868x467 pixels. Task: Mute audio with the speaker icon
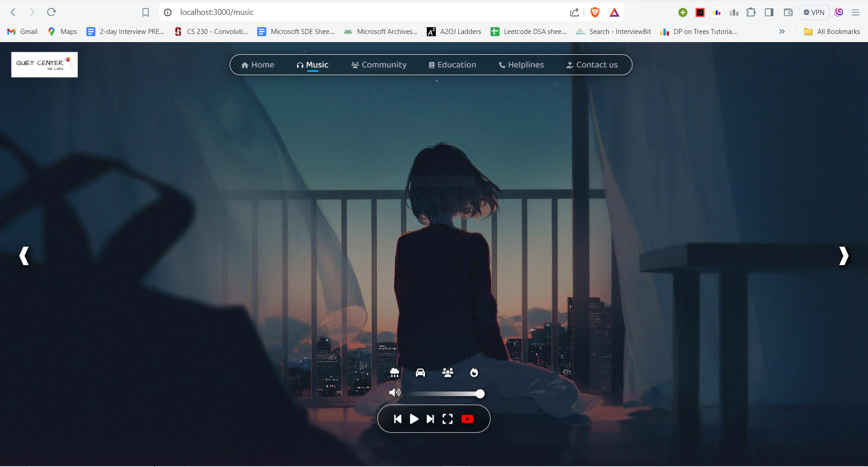(395, 392)
